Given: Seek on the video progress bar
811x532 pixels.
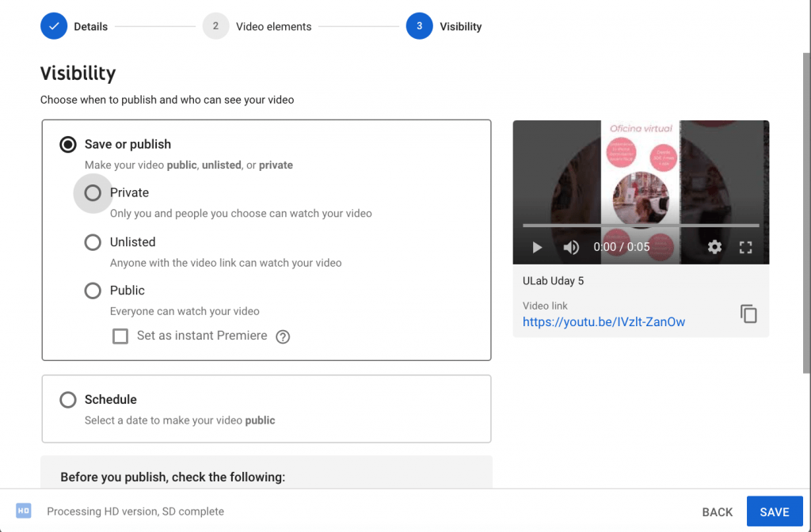Looking at the screenshot, I should [x=641, y=226].
